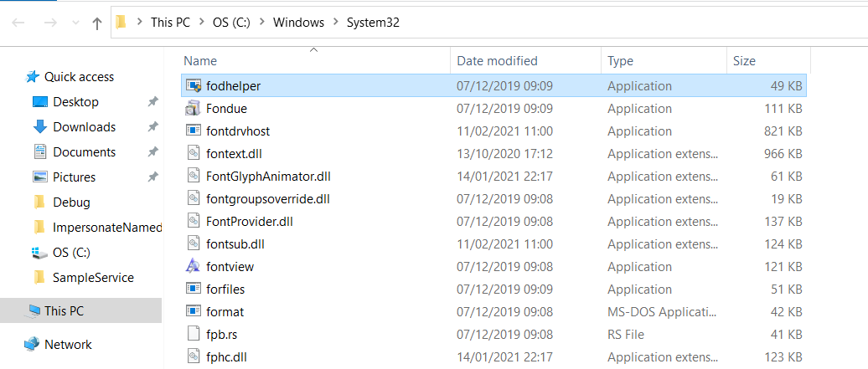The width and height of the screenshot is (868, 369).
Task: Expand the chevron after Windows breadcrumb
Action: pyautogui.click(x=335, y=23)
